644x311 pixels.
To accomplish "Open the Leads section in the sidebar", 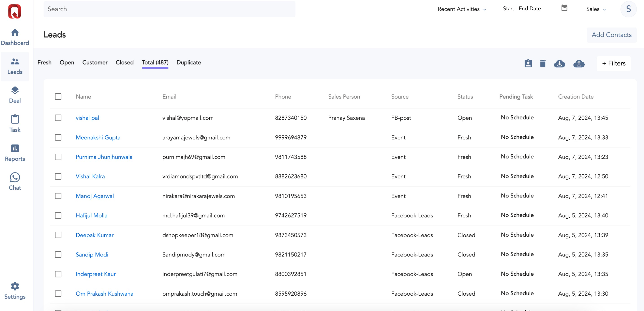I will [15, 67].
